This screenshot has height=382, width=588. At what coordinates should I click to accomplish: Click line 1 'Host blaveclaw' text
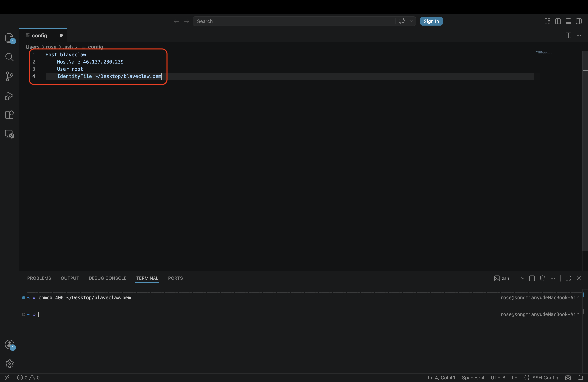(x=66, y=55)
